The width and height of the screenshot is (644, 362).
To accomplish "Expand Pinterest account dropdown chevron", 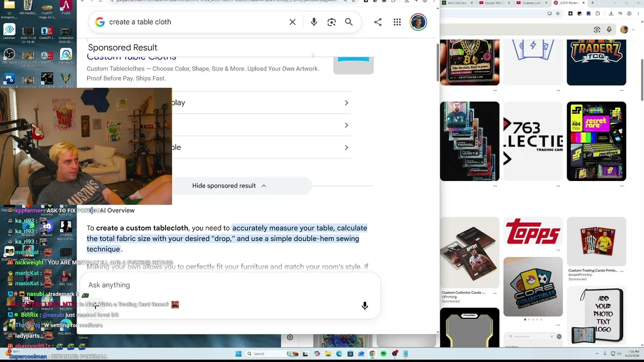I will 633,30.
